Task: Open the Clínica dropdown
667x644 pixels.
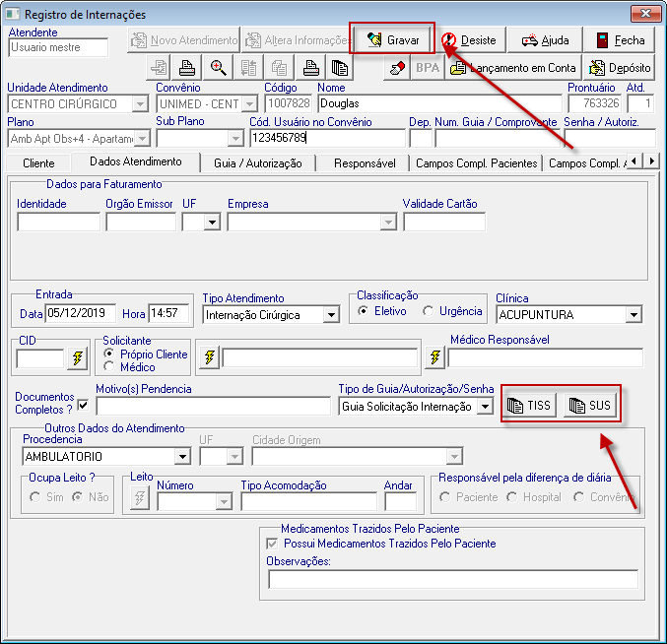Action: pos(634,315)
